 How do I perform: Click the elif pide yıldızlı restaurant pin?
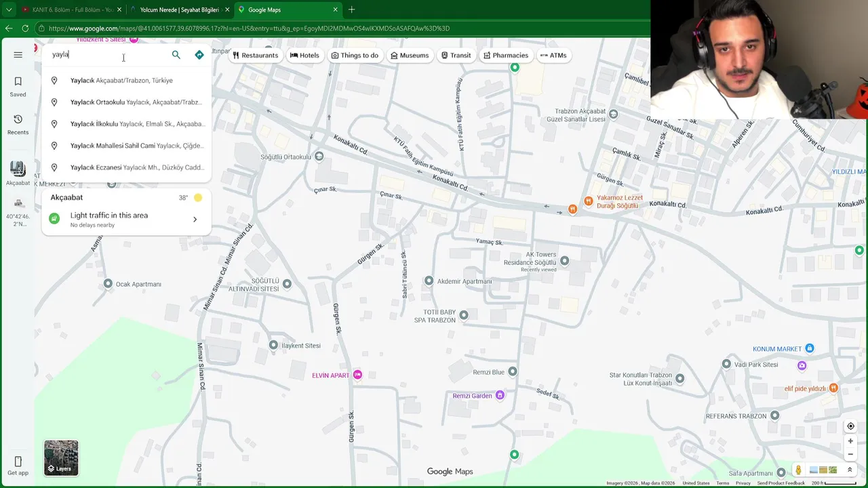pos(834,388)
